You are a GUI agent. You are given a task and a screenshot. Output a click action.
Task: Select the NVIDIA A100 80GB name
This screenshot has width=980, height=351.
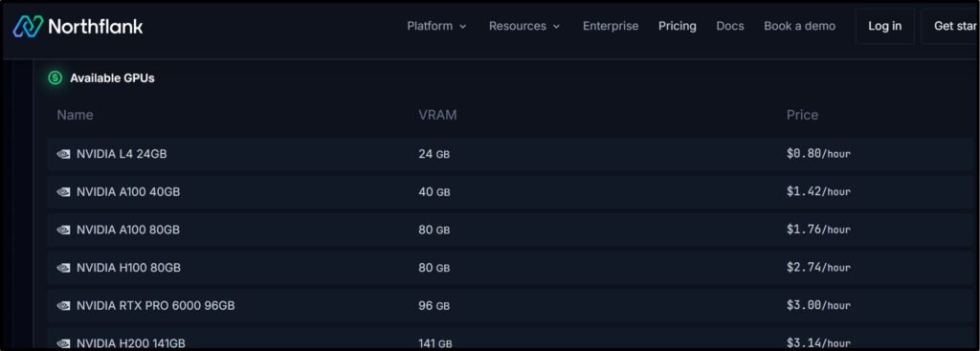tap(128, 230)
